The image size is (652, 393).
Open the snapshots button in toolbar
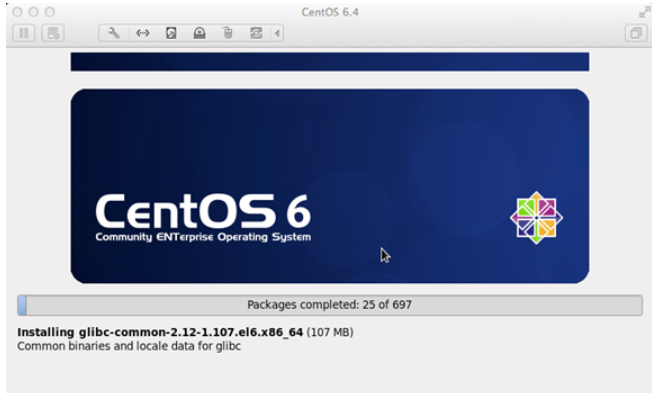pyautogui.click(x=53, y=33)
